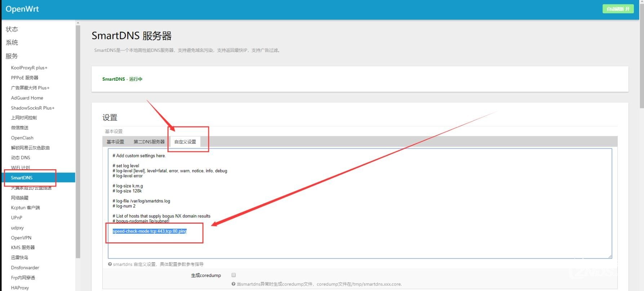
Task: Open ShadowSocksR Plus+ page
Action: [x=33, y=108]
